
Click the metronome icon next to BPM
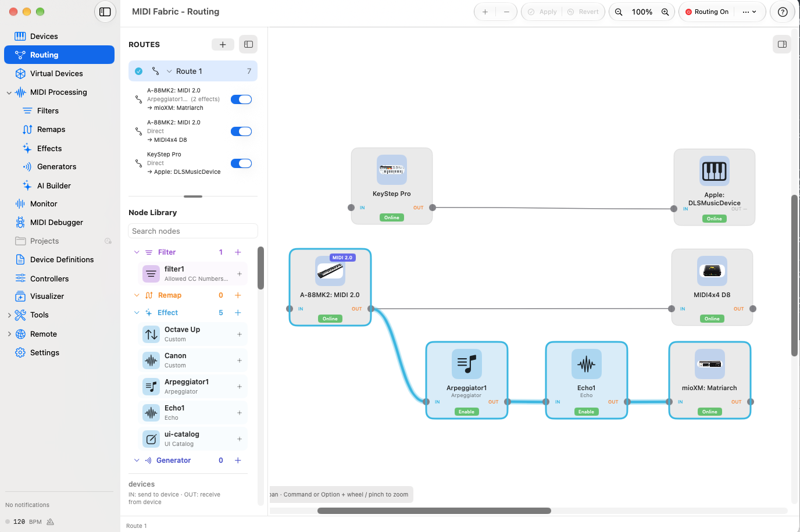[50, 522]
